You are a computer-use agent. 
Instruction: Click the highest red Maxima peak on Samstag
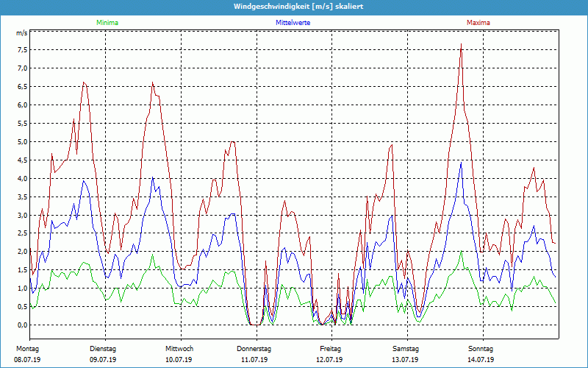(461, 44)
